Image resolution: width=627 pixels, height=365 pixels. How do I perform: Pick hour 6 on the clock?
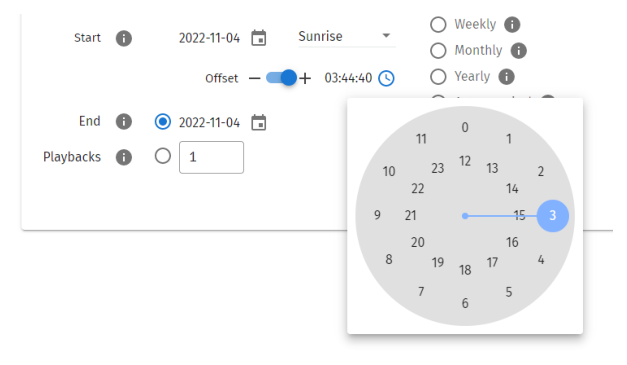click(465, 303)
